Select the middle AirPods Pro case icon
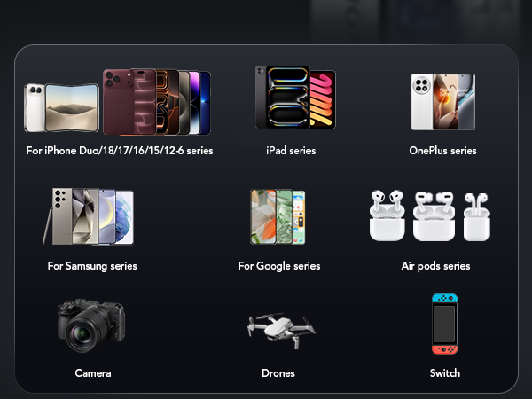 434,215
